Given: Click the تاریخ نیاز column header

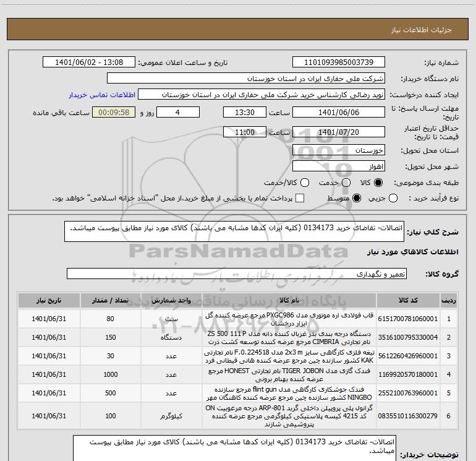Looking at the screenshot, I should click(x=49, y=301).
